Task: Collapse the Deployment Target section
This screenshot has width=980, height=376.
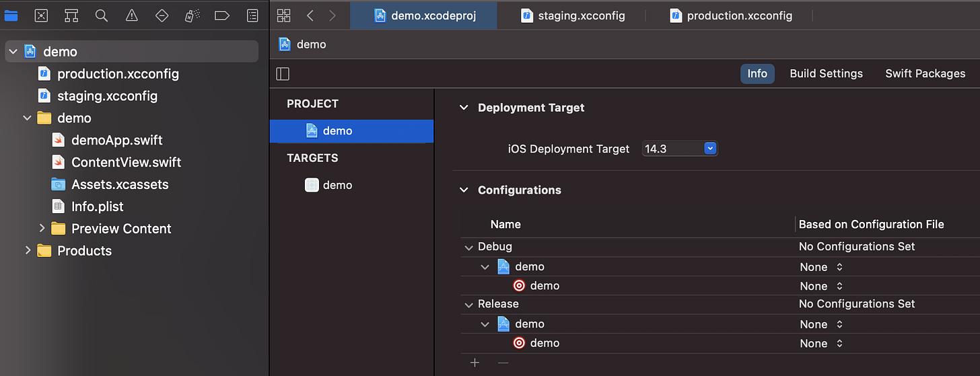Action: pos(463,108)
